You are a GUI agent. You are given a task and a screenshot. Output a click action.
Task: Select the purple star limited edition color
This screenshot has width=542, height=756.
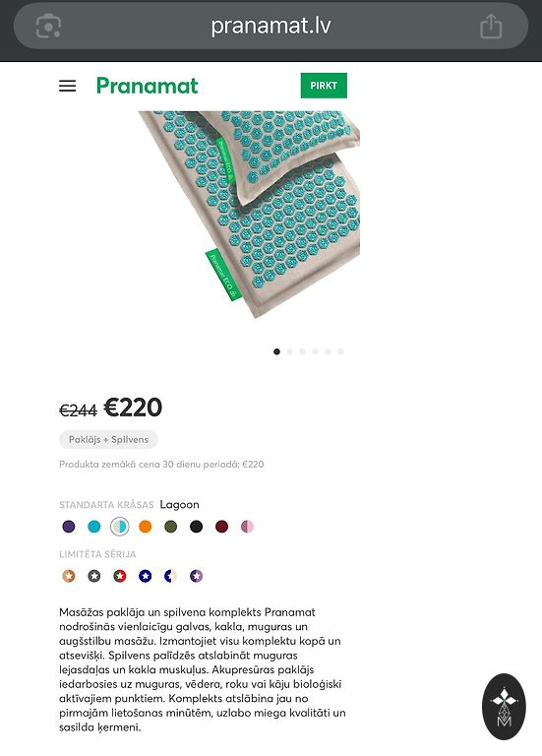coord(196,576)
